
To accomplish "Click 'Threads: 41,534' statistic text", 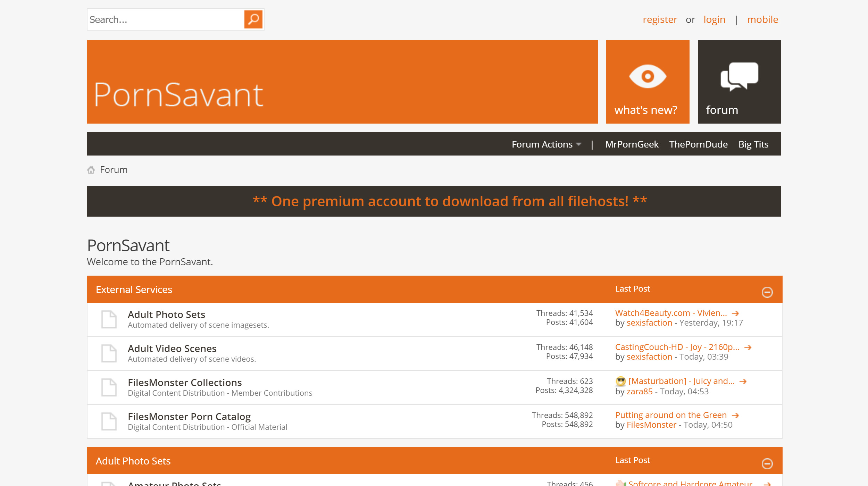I will (x=565, y=313).
